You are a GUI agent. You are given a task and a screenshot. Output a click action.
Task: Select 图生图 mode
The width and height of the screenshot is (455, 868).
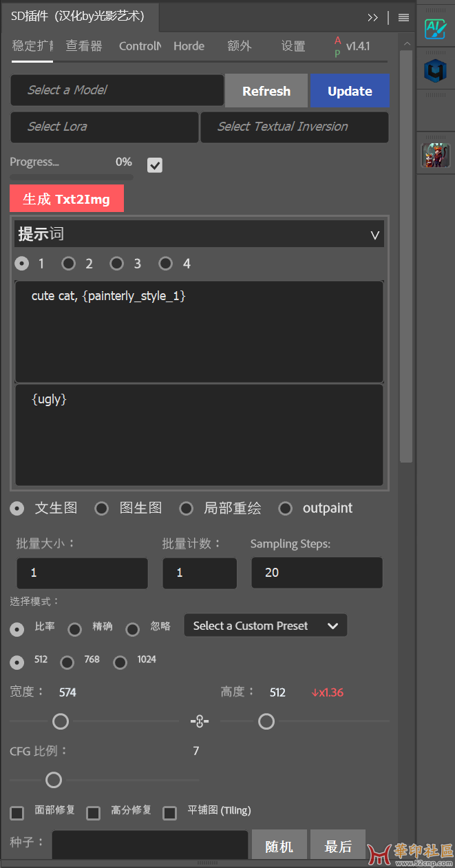coord(102,509)
